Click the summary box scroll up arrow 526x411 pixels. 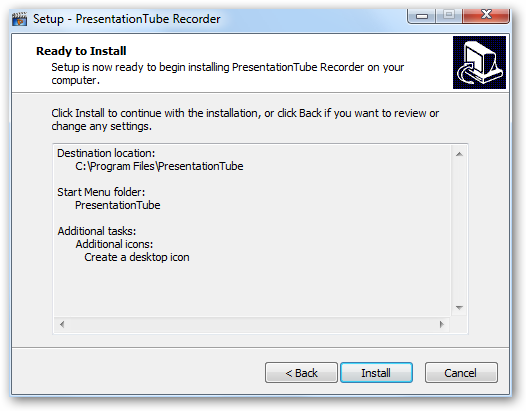[x=459, y=154]
